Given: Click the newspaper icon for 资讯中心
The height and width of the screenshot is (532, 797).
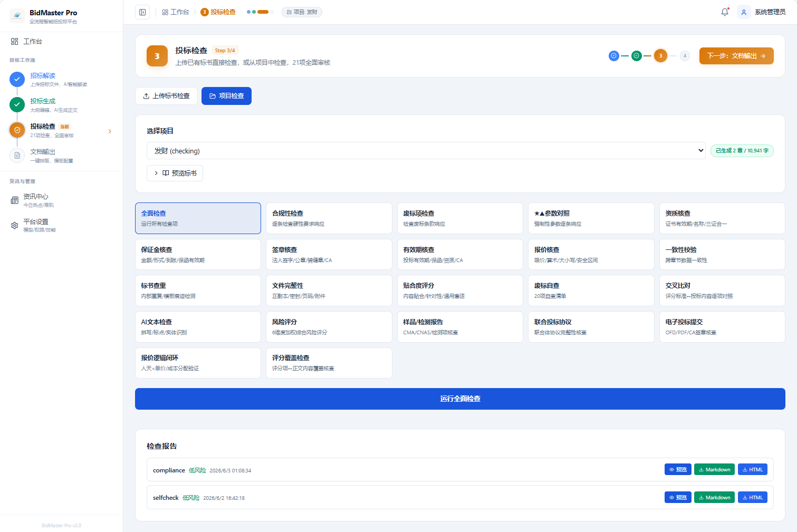Looking at the screenshot, I should coord(15,200).
